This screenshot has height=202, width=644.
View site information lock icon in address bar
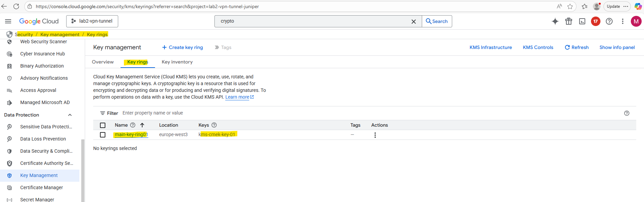click(30, 6)
